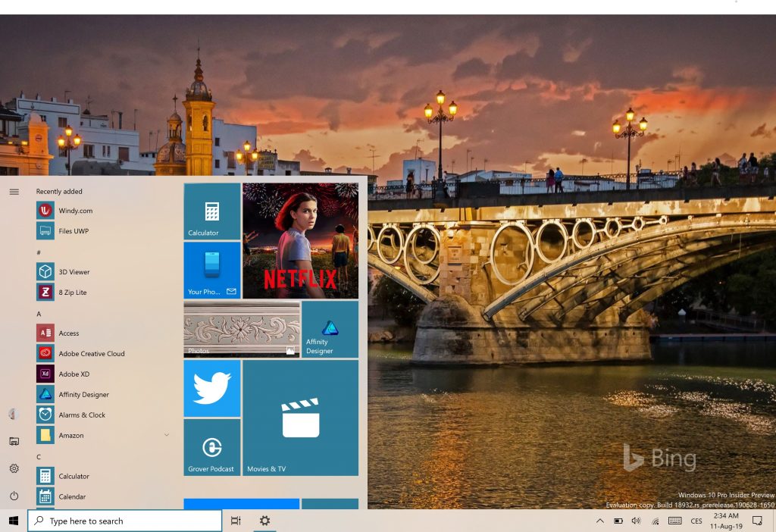
Task: Click the taskbar search box
Action: click(125, 521)
